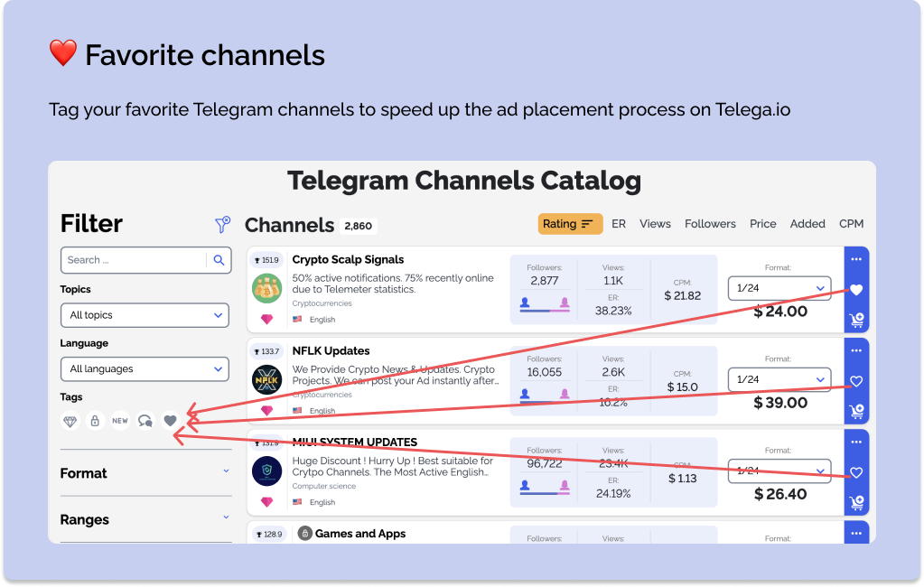Open more options for MIUI SYSTEM UPDATES
Screen dimensions: 924x587
[856, 442]
